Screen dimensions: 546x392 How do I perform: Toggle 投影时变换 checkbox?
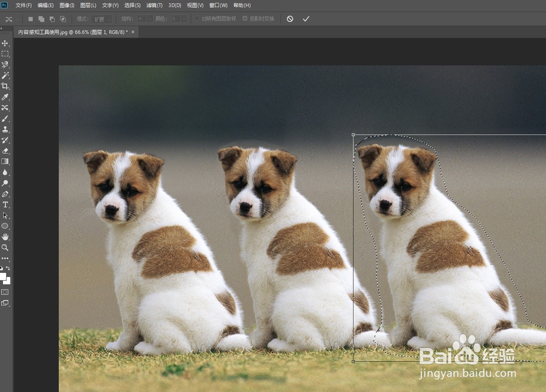[x=245, y=19]
